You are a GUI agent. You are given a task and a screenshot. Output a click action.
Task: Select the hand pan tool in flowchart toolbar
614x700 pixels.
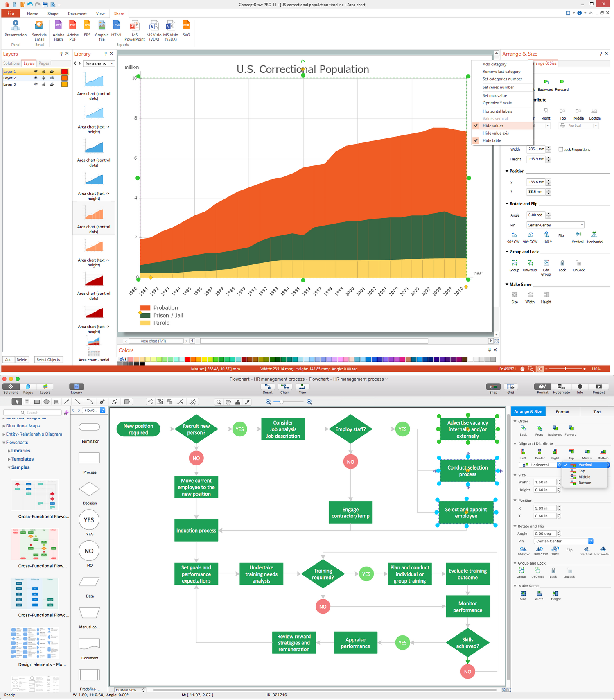tap(228, 402)
